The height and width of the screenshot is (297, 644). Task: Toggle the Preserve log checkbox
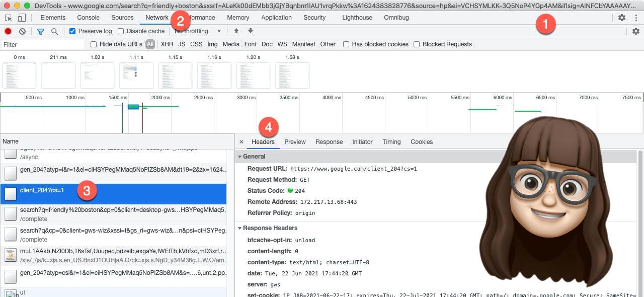(72, 31)
